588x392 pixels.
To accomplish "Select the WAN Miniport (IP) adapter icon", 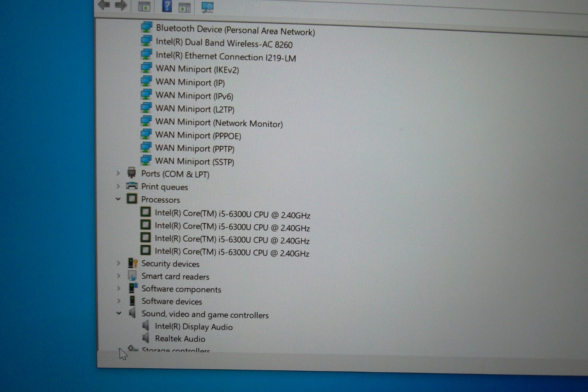I will point(146,81).
